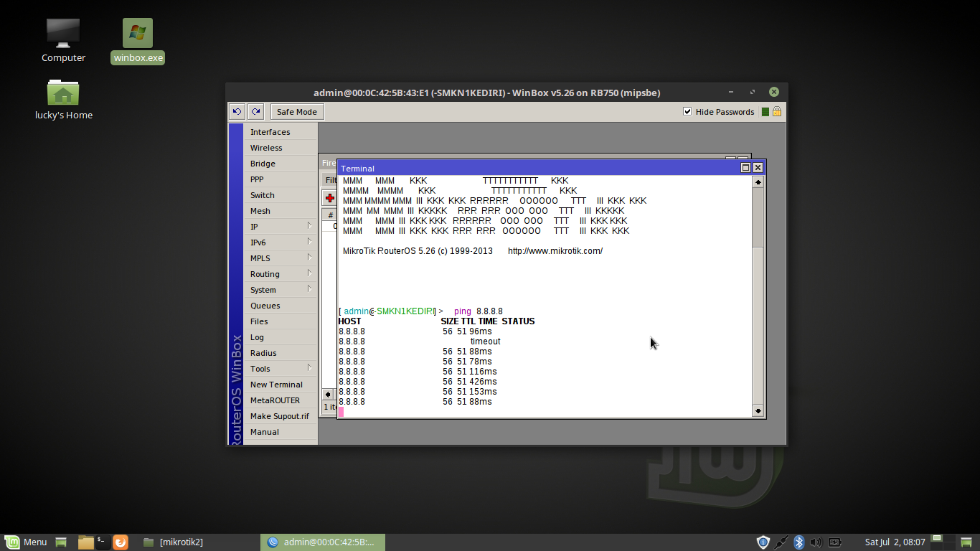Open the Wireless menu item

pos(281,148)
